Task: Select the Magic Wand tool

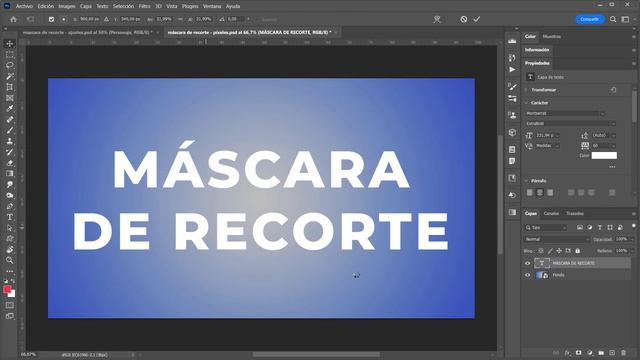Action: [x=10, y=76]
